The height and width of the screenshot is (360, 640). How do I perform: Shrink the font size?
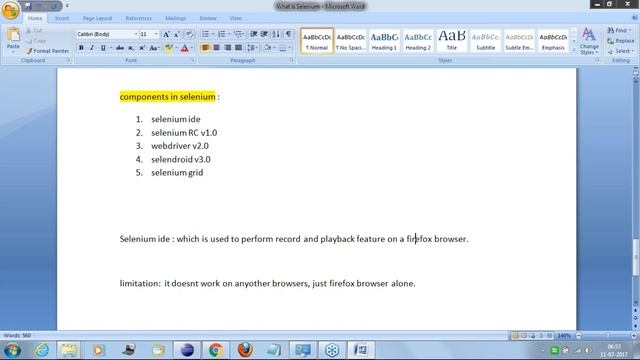pos(177,34)
